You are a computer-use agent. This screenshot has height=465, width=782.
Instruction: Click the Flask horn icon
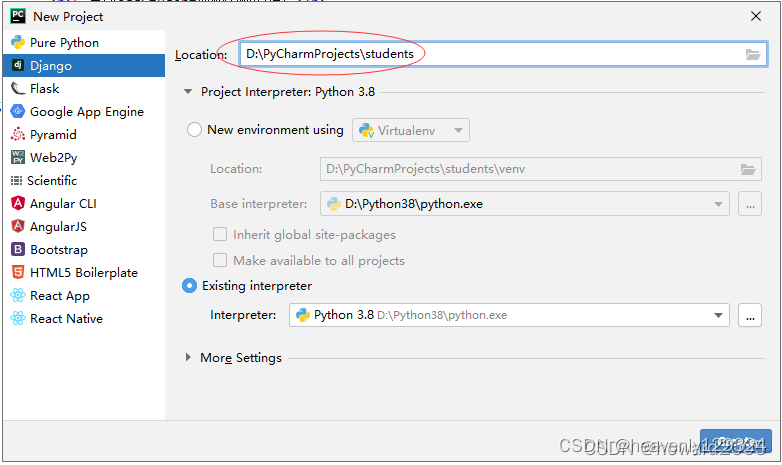[18, 88]
